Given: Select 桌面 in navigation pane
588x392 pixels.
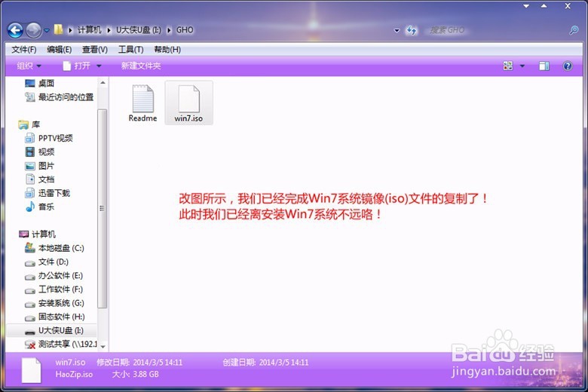Looking at the screenshot, I should point(39,83).
